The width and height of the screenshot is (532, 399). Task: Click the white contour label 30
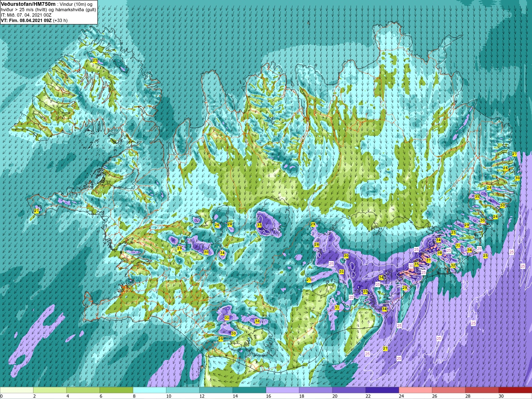411,265
